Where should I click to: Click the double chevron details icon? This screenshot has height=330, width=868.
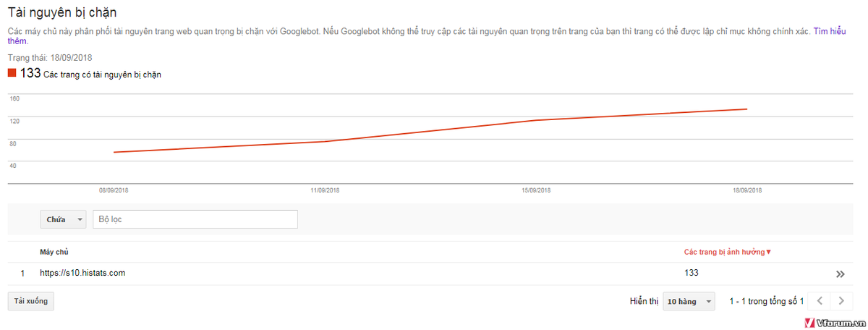[840, 274]
